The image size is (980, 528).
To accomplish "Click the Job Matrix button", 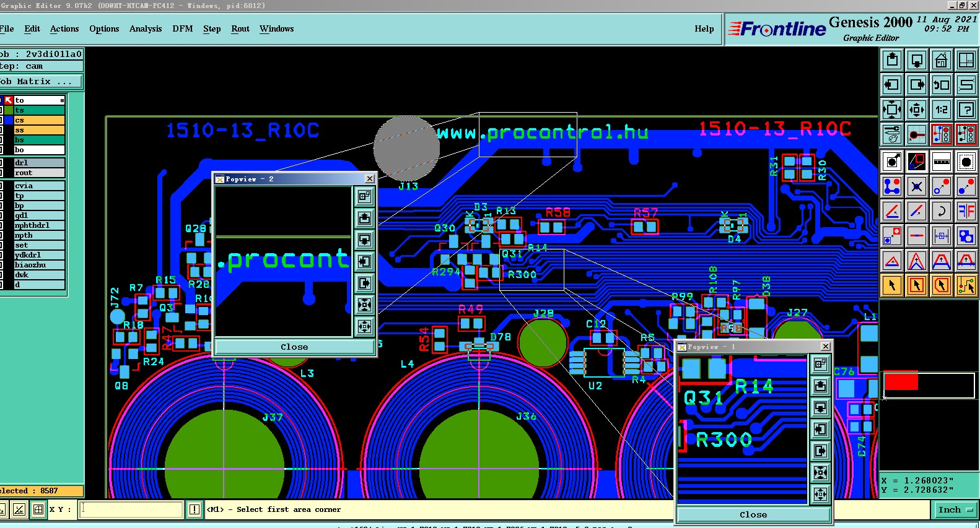I will (x=40, y=81).
